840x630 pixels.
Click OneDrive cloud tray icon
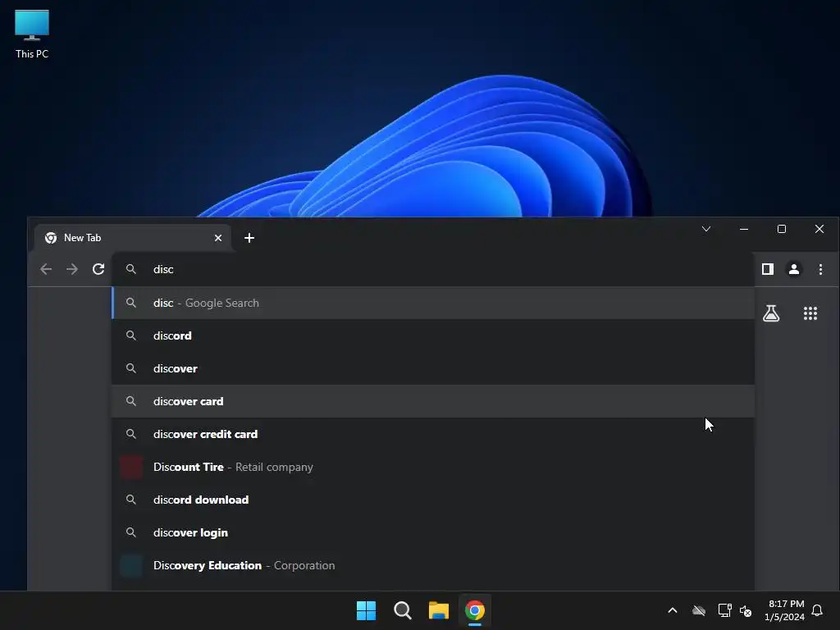click(699, 610)
